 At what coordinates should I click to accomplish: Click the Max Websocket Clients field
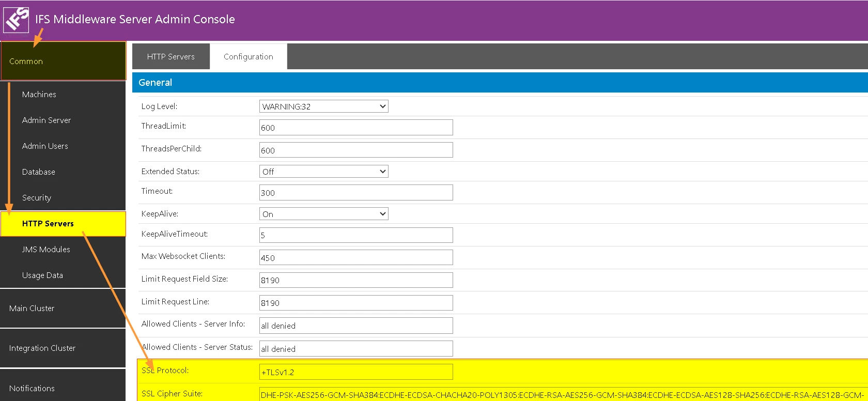[x=356, y=258]
